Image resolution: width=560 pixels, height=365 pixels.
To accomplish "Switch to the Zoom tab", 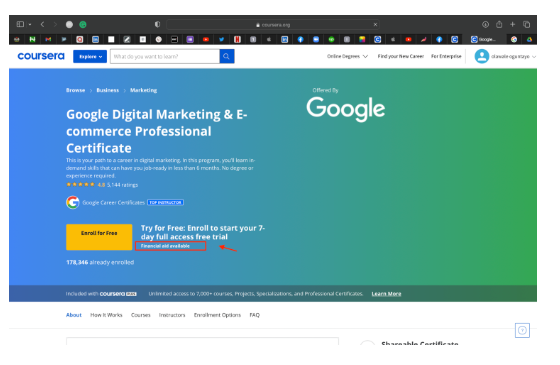I will tap(316, 39).
